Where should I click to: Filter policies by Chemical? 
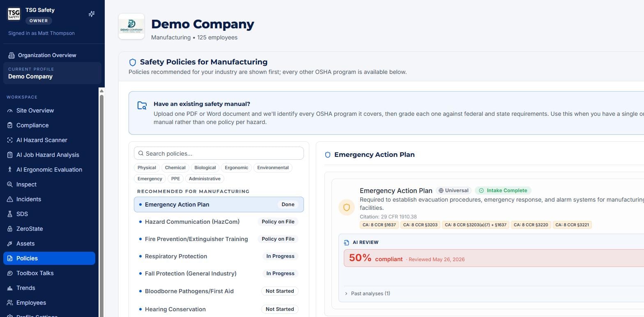click(175, 168)
